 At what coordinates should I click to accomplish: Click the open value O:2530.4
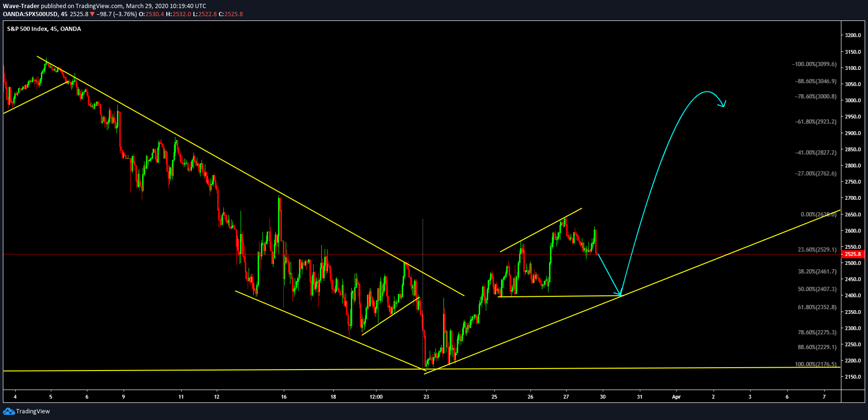[x=151, y=14]
